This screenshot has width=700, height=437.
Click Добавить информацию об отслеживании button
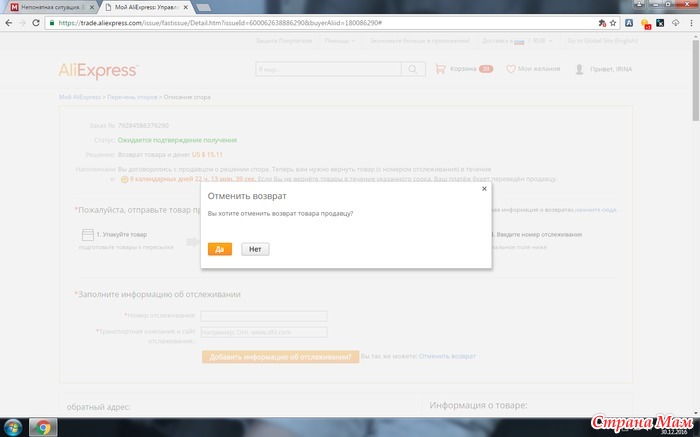tap(280, 357)
